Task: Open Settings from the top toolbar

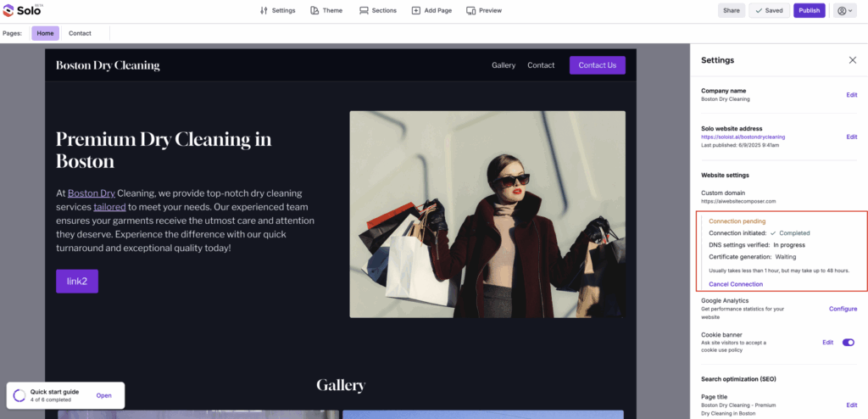Action: [x=277, y=10]
